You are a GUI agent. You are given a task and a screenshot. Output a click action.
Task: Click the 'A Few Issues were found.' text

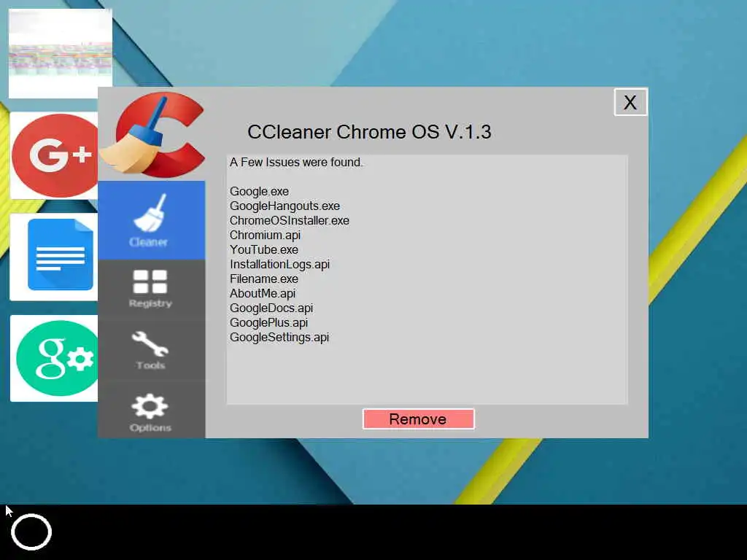tap(296, 163)
